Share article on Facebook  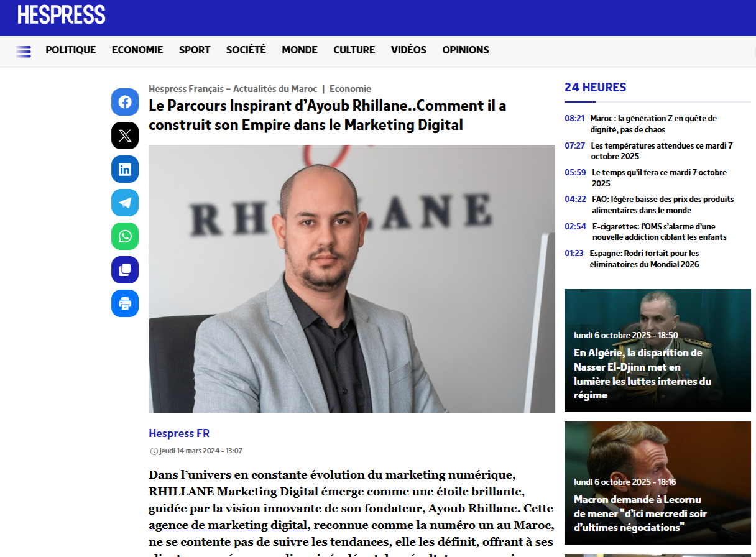(125, 102)
